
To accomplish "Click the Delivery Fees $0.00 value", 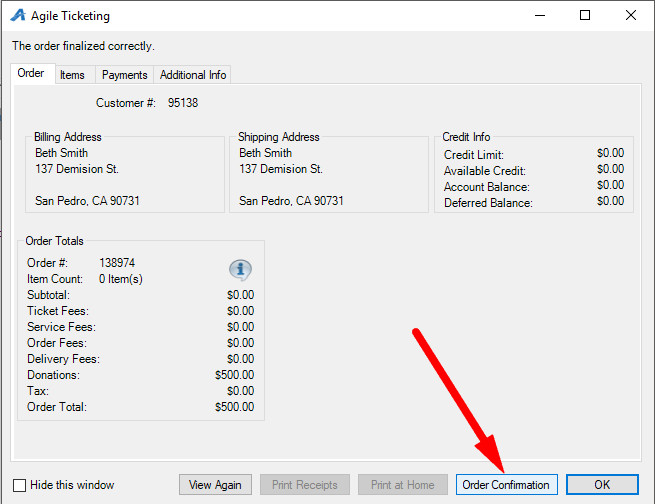I will 240,359.
